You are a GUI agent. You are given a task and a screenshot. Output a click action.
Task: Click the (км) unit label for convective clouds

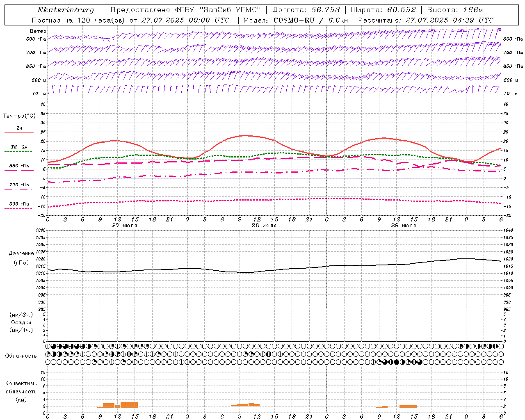coord(21,399)
